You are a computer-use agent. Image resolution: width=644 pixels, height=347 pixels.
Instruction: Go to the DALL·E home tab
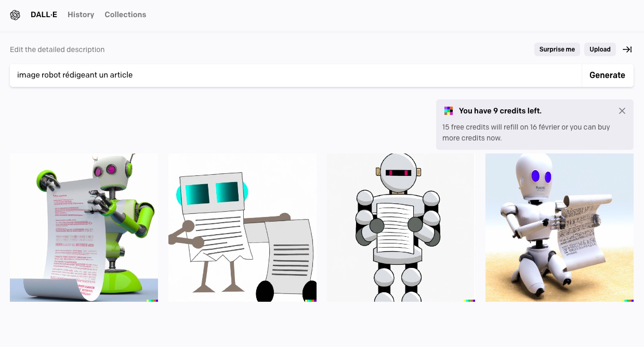pyautogui.click(x=44, y=15)
